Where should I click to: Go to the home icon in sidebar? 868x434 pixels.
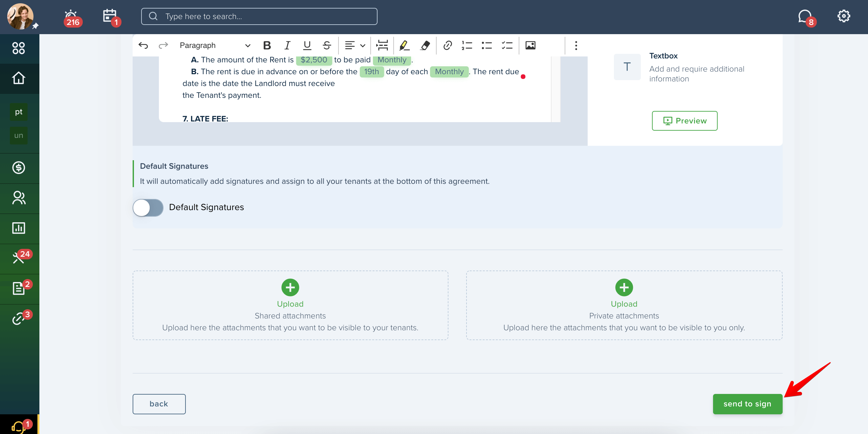coord(18,78)
